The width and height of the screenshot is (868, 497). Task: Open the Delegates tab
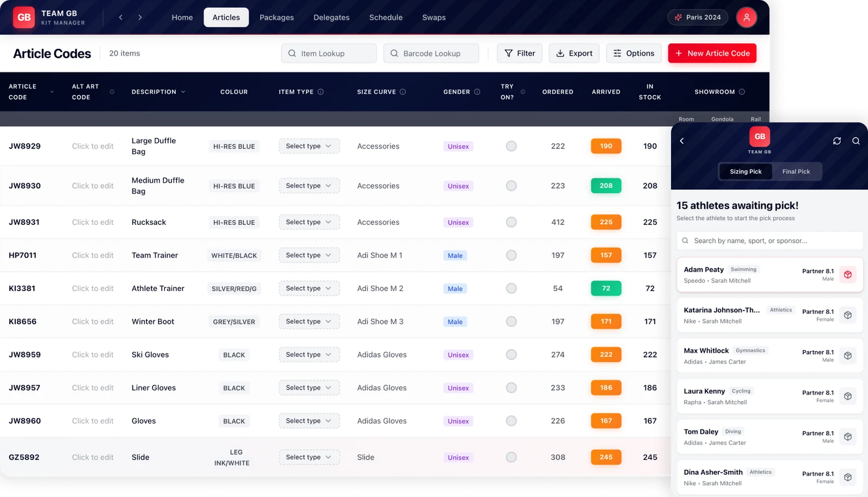point(331,17)
